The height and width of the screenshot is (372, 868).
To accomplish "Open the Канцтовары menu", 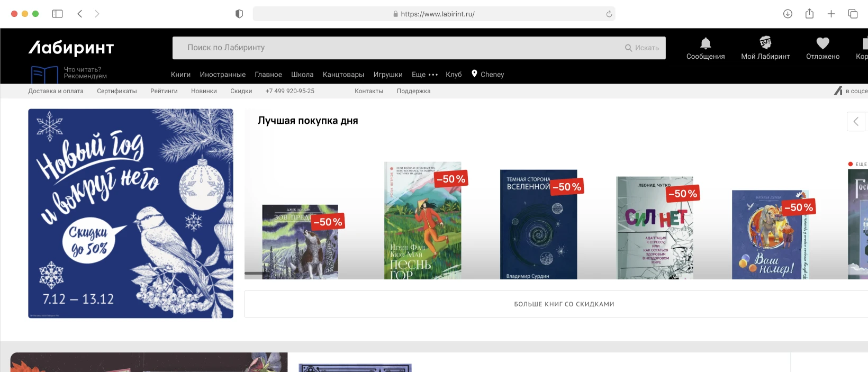I will (x=343, y=75).
